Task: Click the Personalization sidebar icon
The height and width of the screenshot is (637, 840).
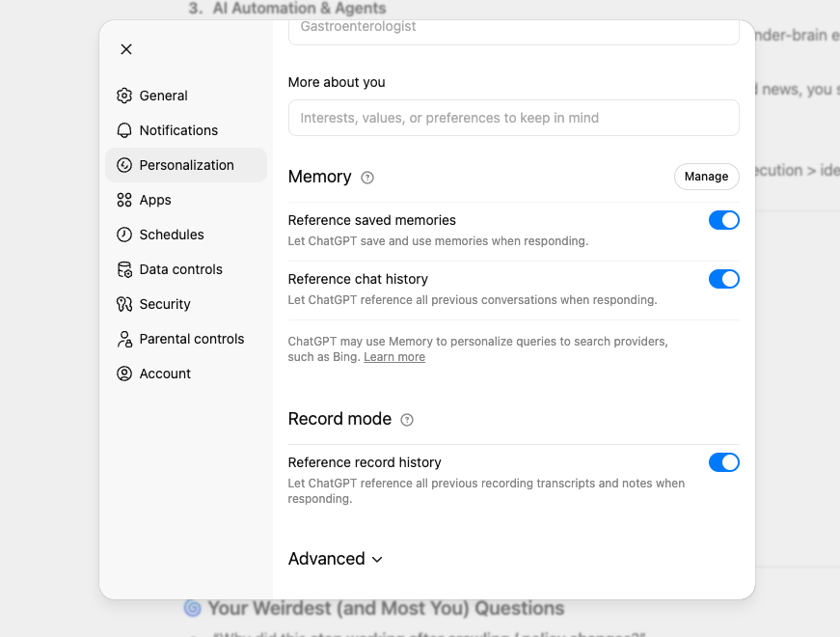Action: click(x=124, y=165)
